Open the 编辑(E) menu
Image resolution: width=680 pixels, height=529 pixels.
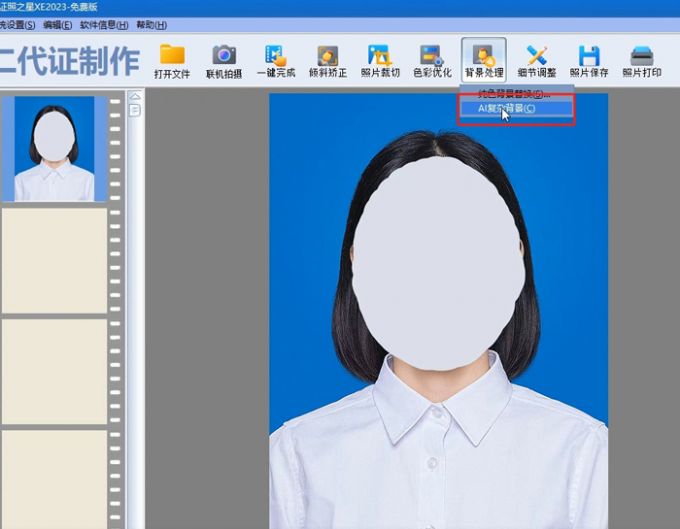click(58, 24)
